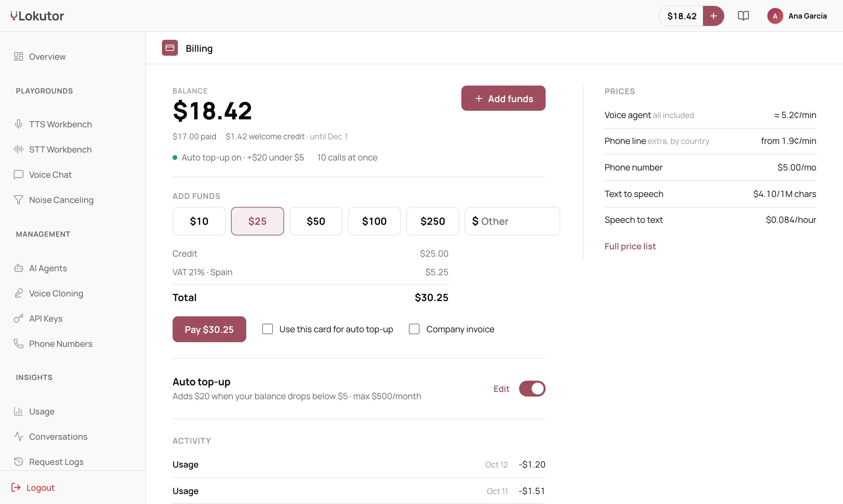
Task: Click the Pay $30.25 button
Action: click(209, 329)
